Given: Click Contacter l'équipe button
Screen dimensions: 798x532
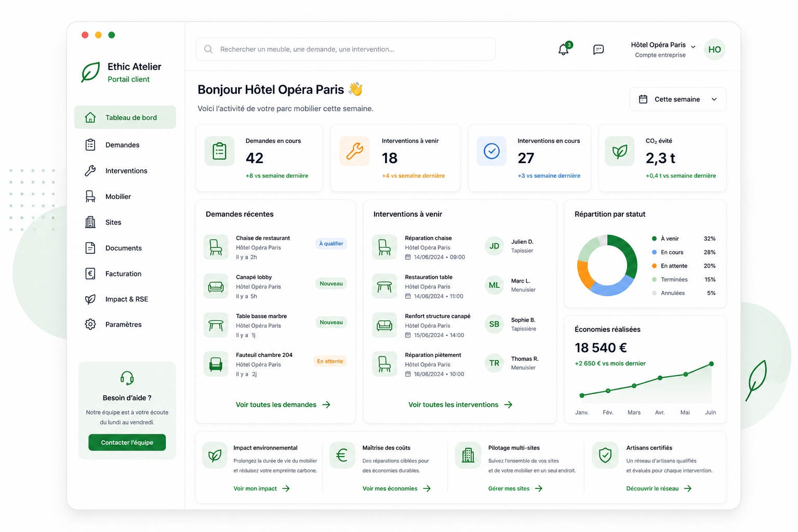Looking at the screenshot, I should [127, 443].
